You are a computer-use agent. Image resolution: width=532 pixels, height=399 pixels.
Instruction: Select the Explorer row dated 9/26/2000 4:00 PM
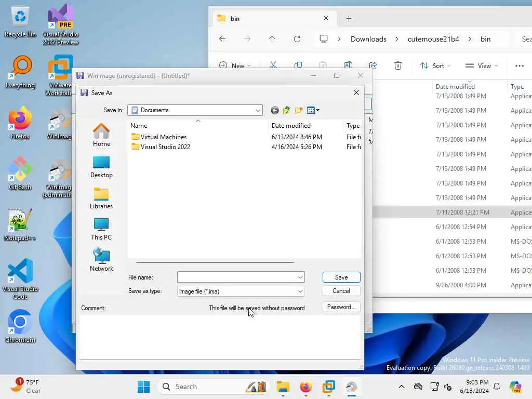(x=453, y=285)
